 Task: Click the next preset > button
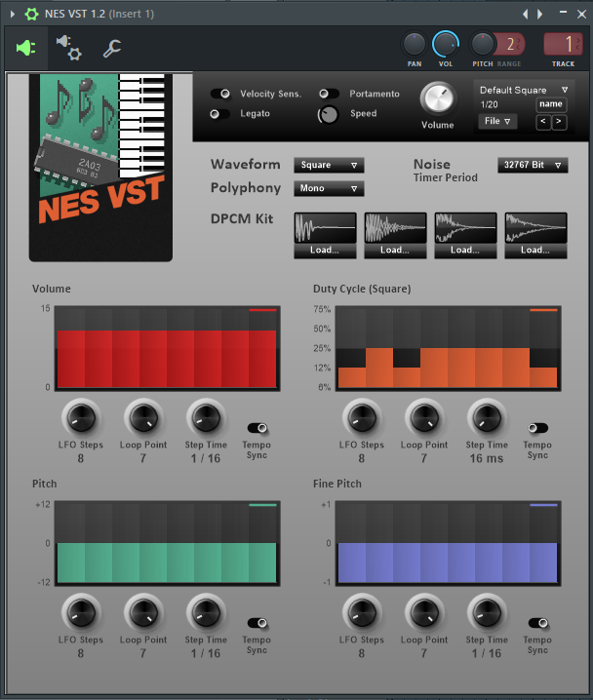559,122
